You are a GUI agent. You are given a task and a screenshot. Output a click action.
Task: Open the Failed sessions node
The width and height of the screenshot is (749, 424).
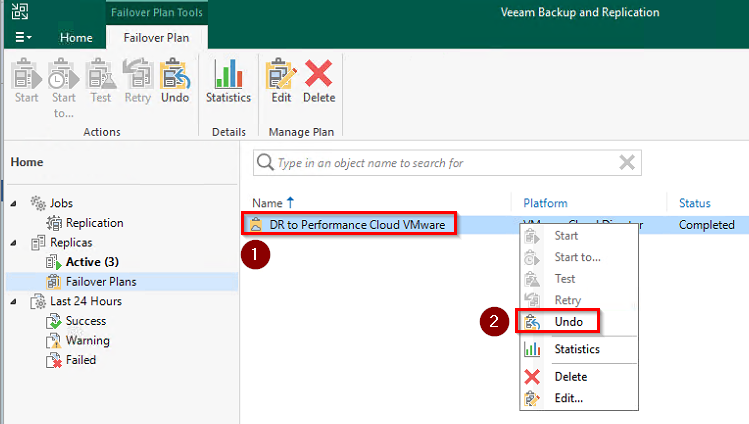pos(81,360)
